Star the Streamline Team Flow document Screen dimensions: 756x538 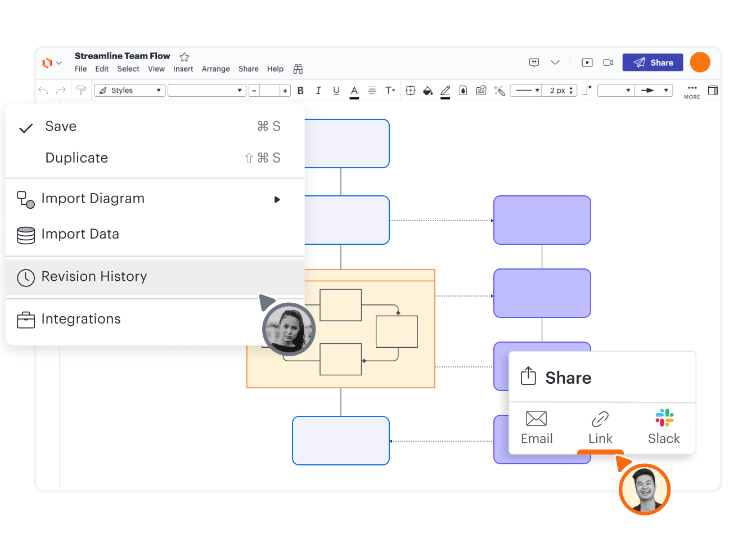[x=184, y=57]
